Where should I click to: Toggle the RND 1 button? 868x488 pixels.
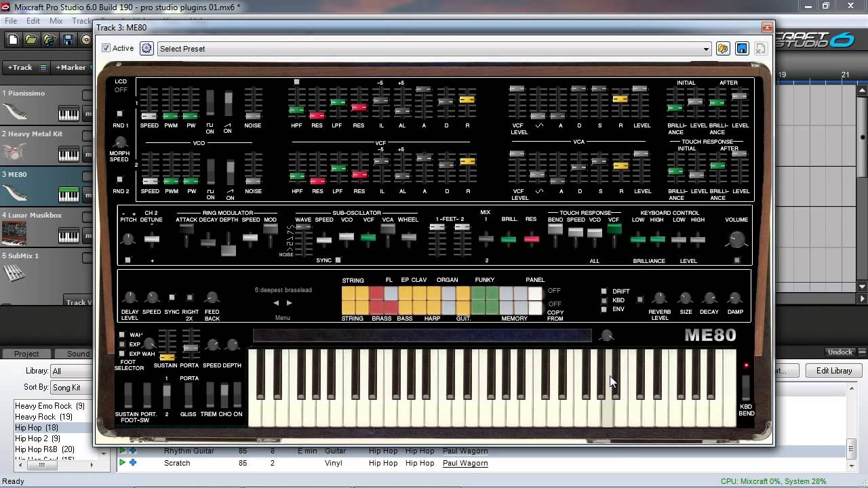120,114
